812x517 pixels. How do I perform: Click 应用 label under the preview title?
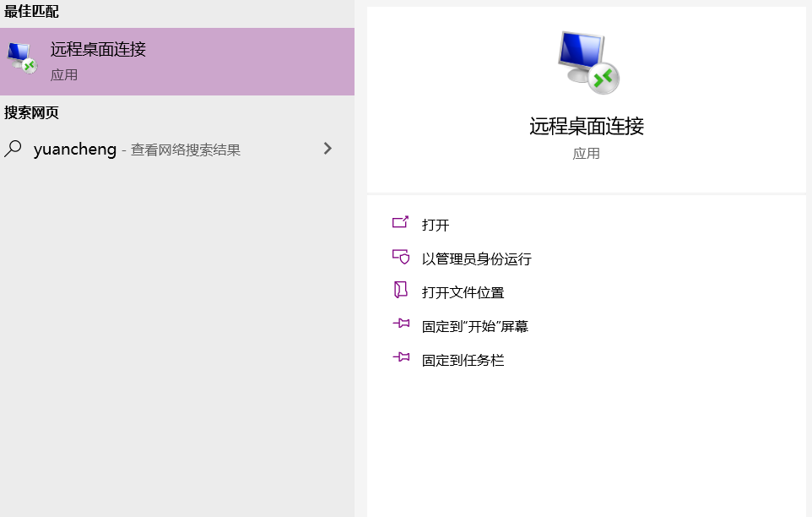[x=587, y=154]
